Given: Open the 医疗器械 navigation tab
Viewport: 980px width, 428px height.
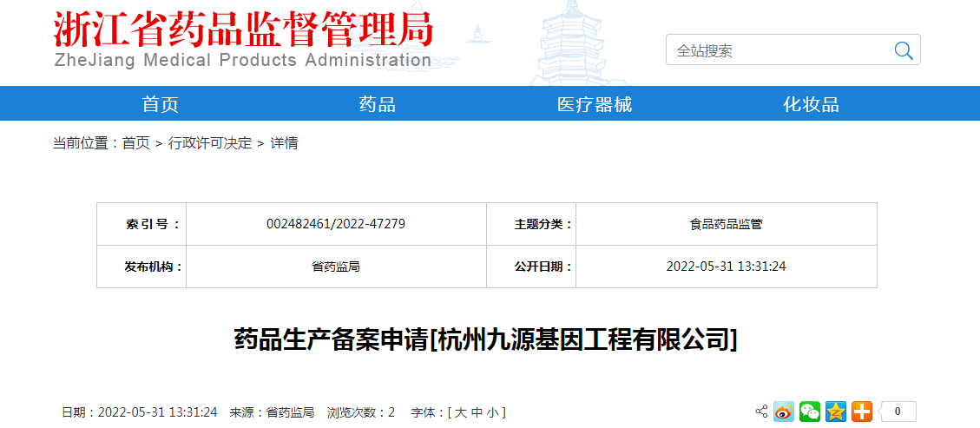Looking at the screenshot, I should tap(595, 103).
